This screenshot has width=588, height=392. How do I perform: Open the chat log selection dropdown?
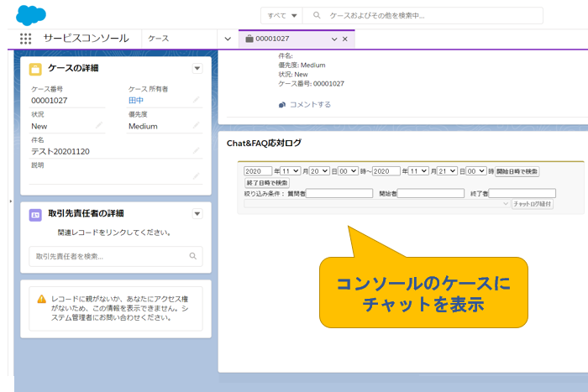(377, 204)
